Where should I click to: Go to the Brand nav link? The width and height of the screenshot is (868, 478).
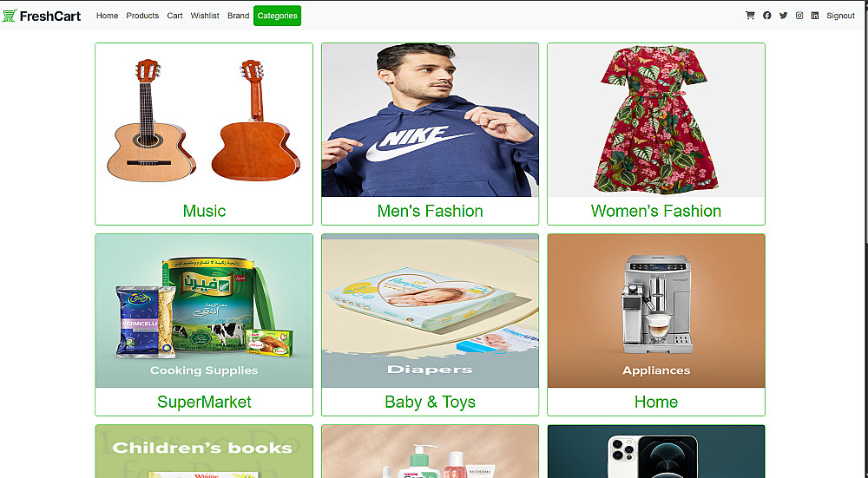pos(238,16)
